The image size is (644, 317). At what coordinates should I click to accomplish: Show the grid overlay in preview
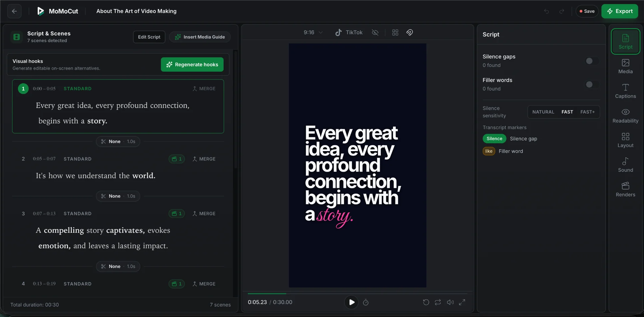pyautogui.click(x=395, y=33)
